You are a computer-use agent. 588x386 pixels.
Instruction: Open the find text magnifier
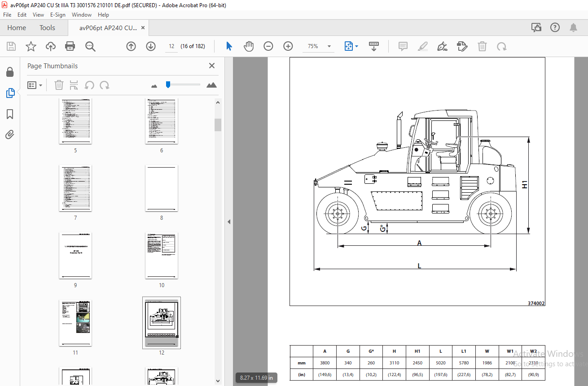(x=90, y=46)
